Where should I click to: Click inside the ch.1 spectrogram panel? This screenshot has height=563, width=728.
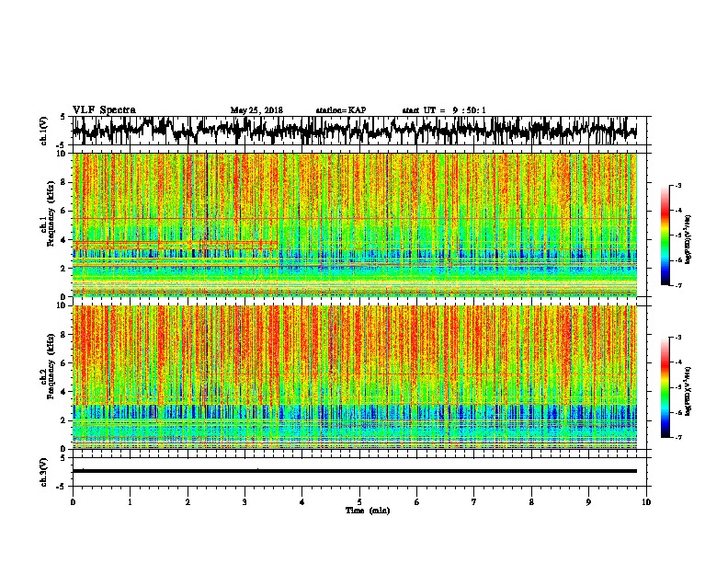pos(354,224)
